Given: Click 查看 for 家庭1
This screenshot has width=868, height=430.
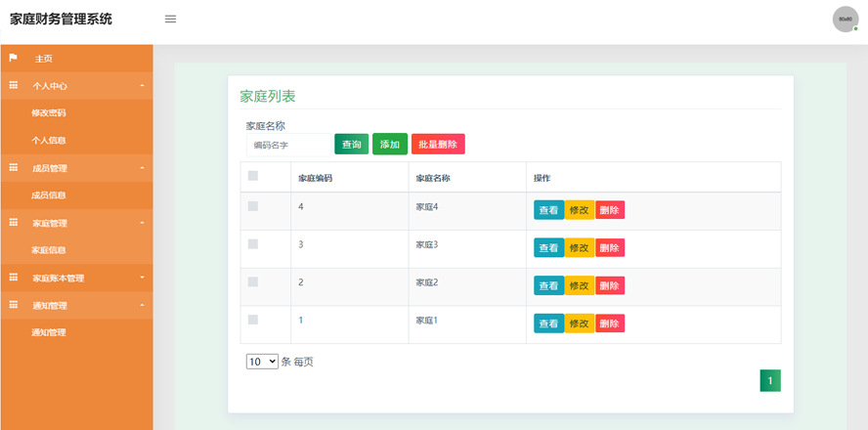Looking at the screenshot, I should [x=548, y=323].
